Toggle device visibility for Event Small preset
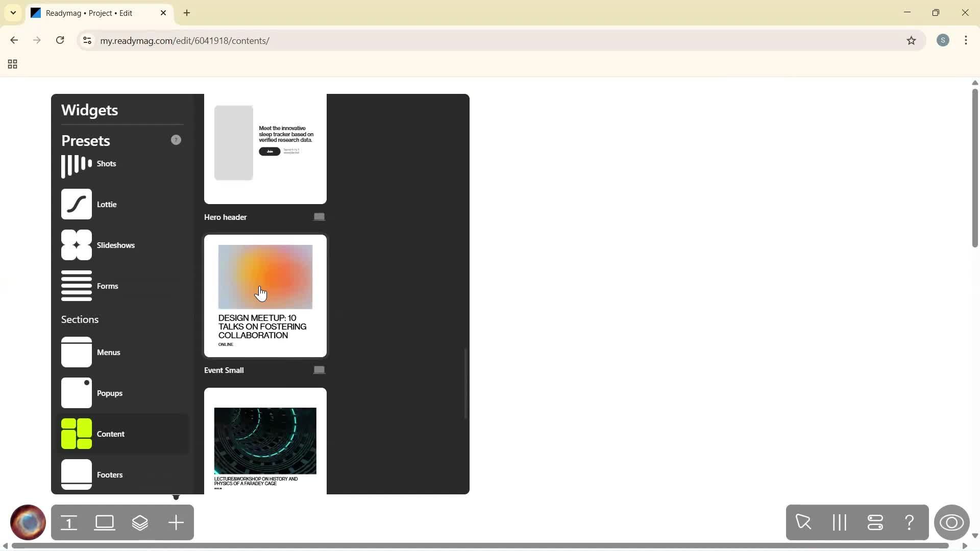This screenshot has width=980, height=551. (318, 369)
